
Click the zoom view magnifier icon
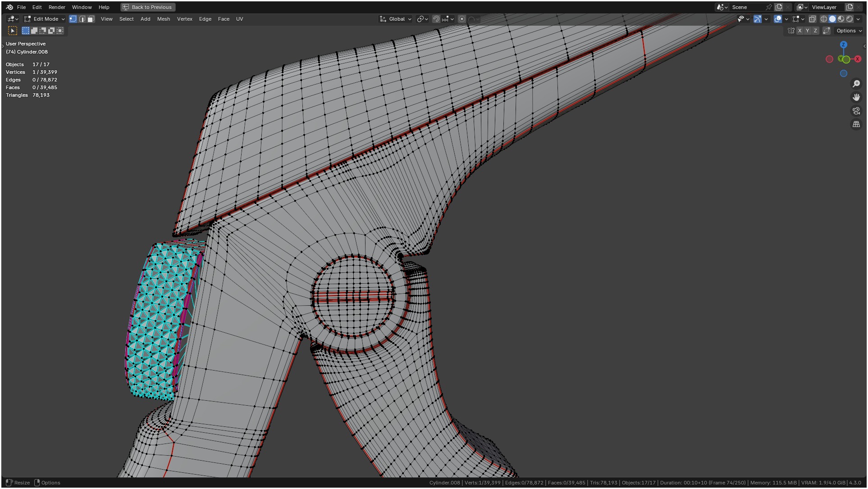[x=856, y=84]
